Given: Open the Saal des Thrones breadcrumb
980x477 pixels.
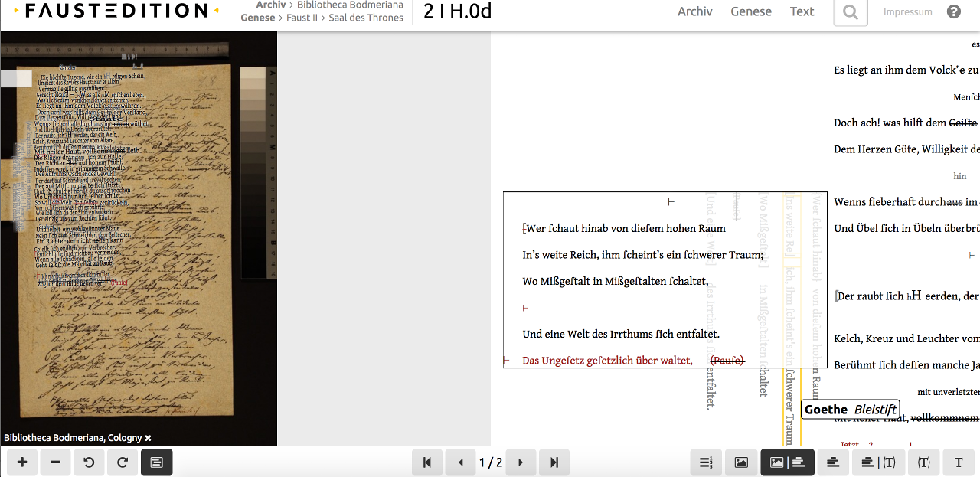Looking at the screenshot, I should 366,18.
